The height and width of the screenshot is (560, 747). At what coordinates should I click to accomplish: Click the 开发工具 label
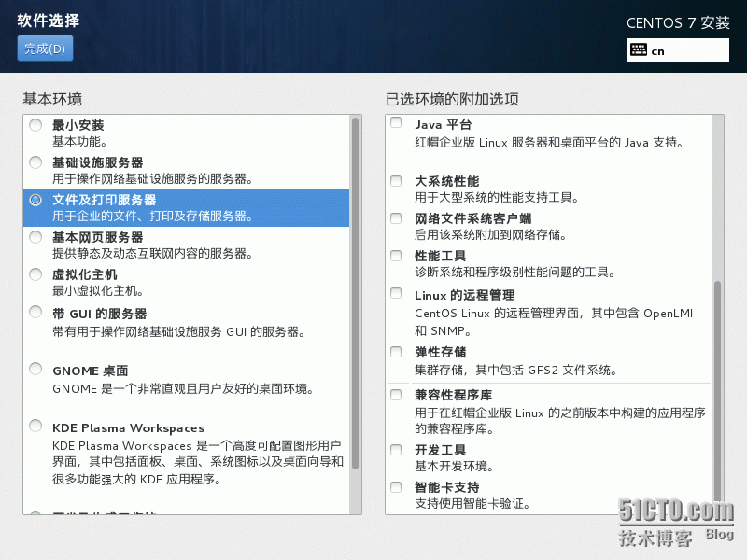coord(440,450)
